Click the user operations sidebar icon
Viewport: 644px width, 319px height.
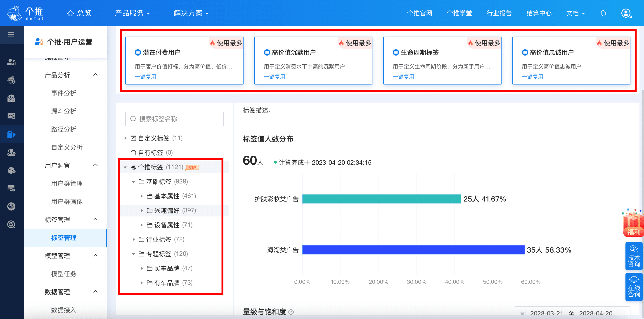(11, 62)
